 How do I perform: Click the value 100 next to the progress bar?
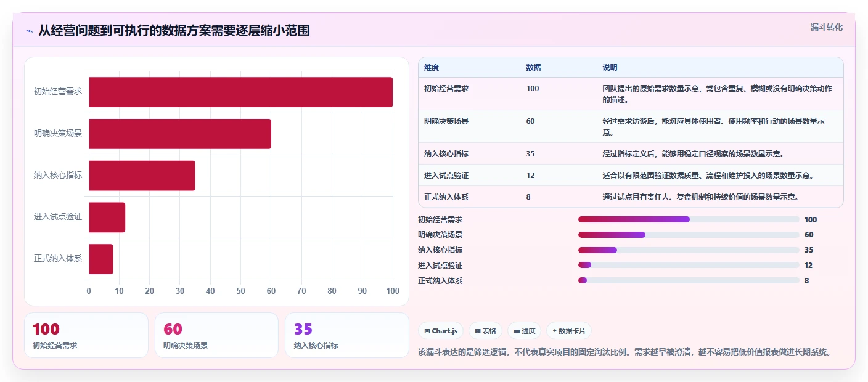click(x=811, y=219)
